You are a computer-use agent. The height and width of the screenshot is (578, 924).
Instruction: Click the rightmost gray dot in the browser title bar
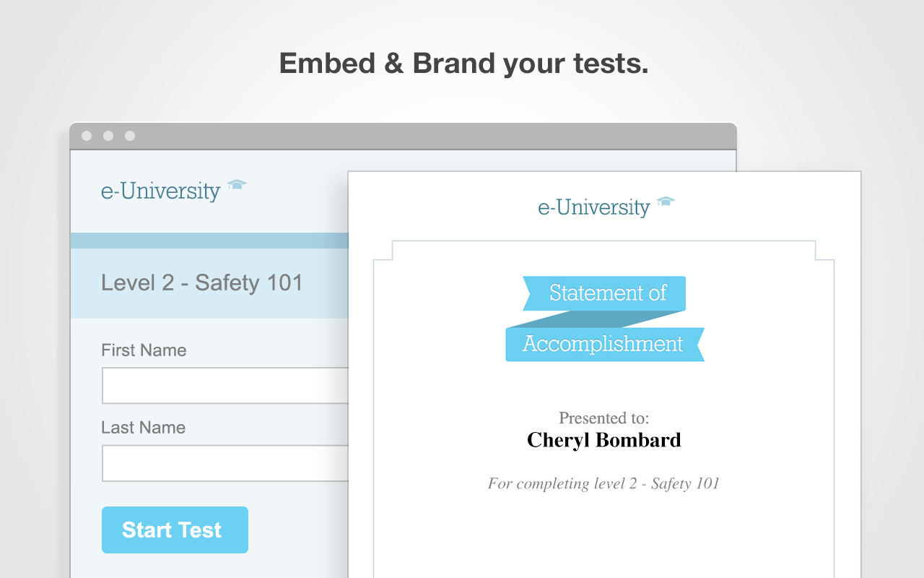130,136
